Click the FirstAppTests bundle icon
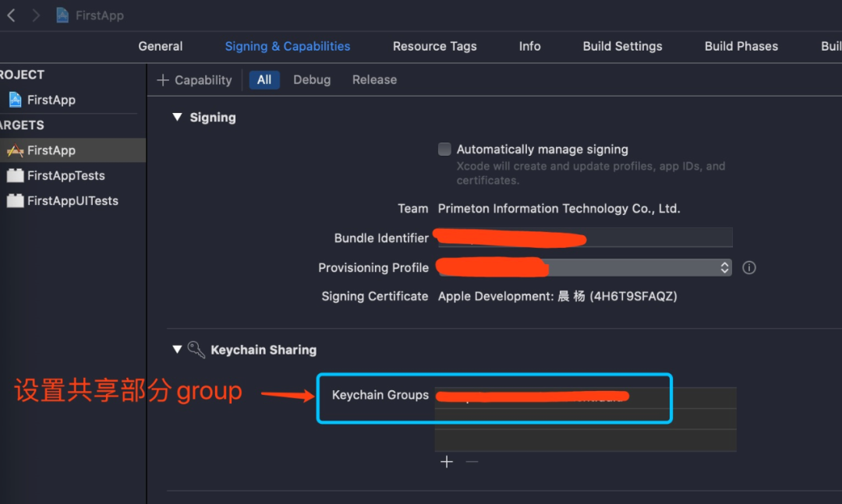The height and width of the screenshot is (504, 842). click(15, 175)
